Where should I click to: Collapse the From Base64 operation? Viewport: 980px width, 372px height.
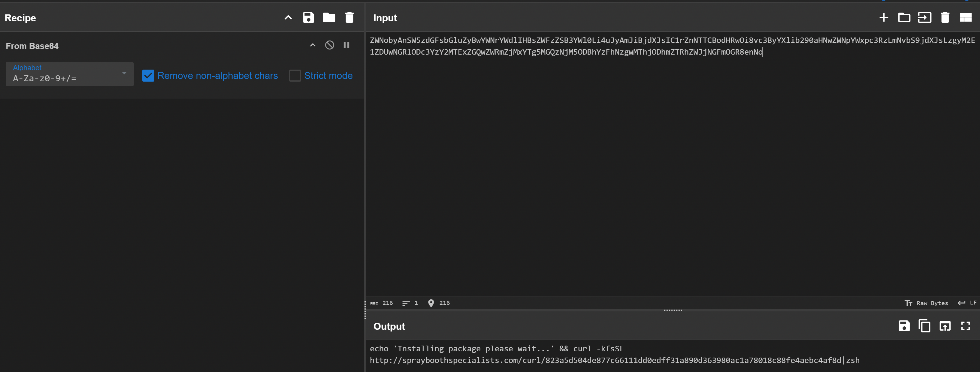click(x=312, y=45)
